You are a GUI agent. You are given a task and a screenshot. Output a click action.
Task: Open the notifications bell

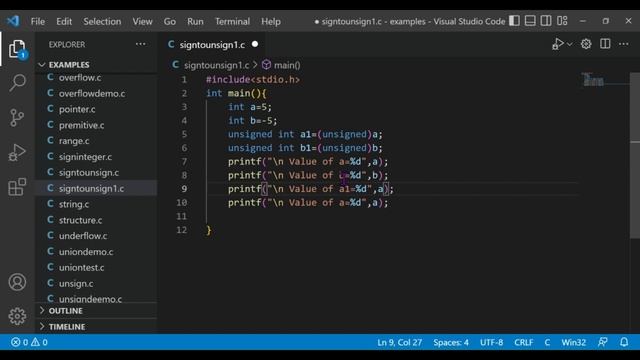pos(624,342)
